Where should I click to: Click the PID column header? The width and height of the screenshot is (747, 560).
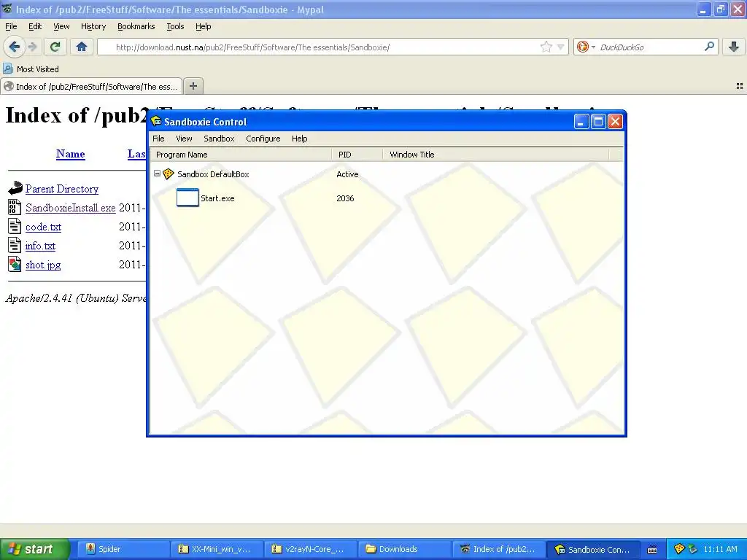click(357, 155)
